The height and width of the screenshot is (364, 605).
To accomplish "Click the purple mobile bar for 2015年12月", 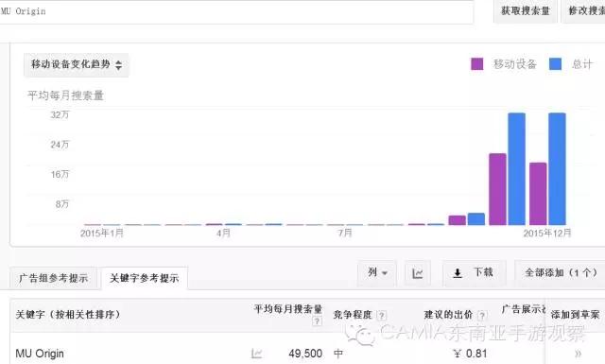I will point(538,194).
